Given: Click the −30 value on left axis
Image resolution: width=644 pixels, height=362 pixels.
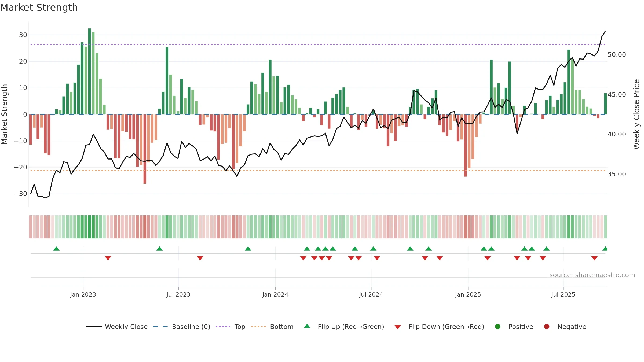Looking at the screenshot, I should [x=21, y=194].
